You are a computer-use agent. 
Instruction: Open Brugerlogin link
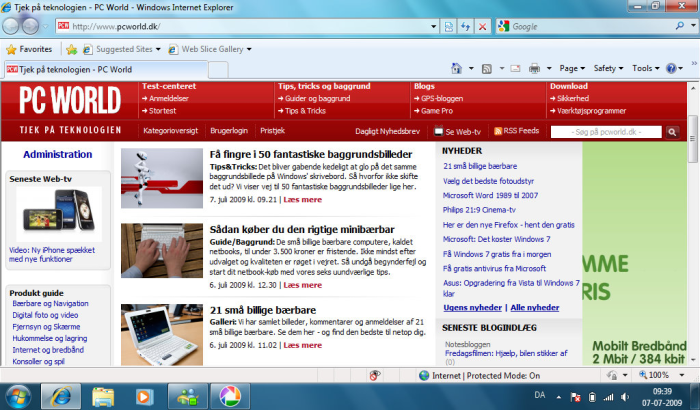pyautogui.click(x=229, y=131)
